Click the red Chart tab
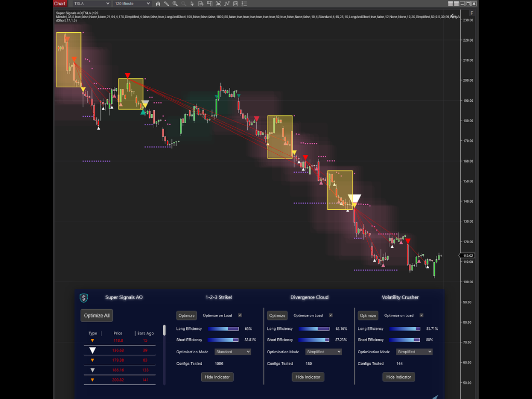The height and width of the screenshot is (399, 532). (x=60, y=3)
